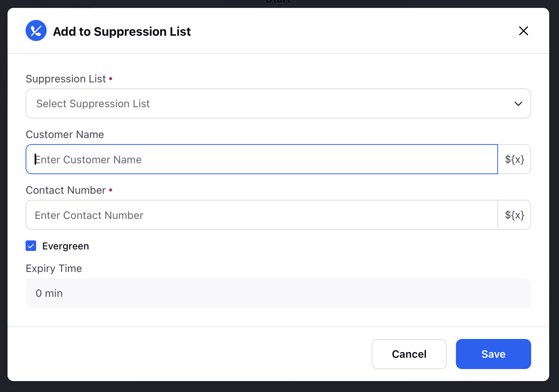
Task: Click the disabled 0 min Expiry Time field
Action: pyautogui.click(x=278, y=293)
